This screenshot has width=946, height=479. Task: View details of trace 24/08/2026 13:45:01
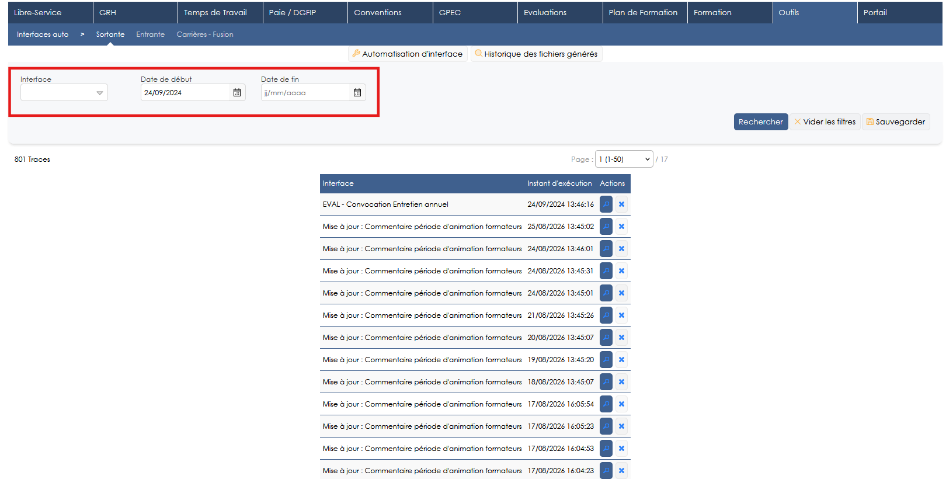pos(606,293)
